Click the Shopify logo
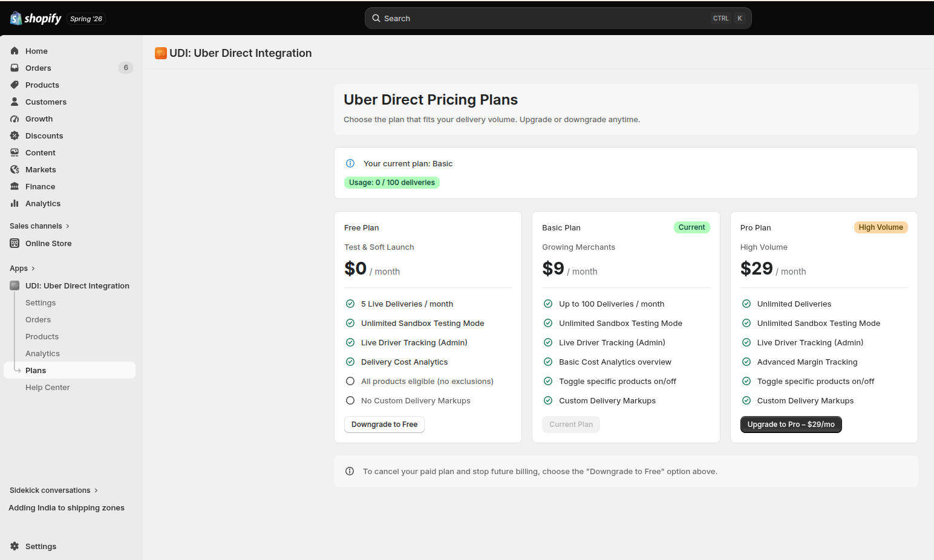The height and width of the screenshot is (560, 934). [36, 18]
